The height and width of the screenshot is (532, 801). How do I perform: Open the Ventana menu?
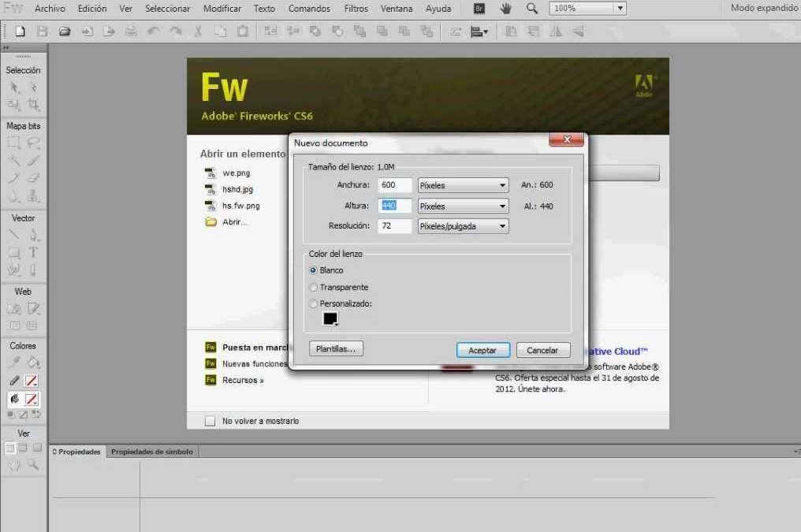pyautogui.click(x=397, y=9)
